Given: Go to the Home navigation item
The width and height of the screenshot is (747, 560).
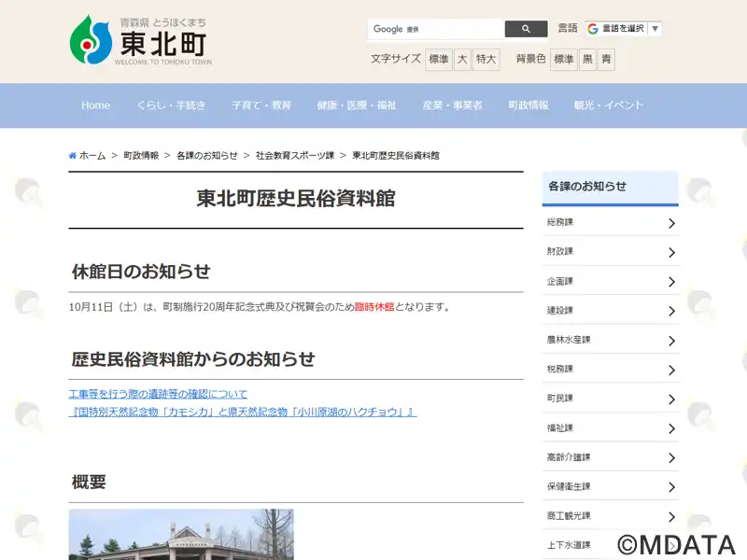Looking at the screenshot, I should [95, 105].
